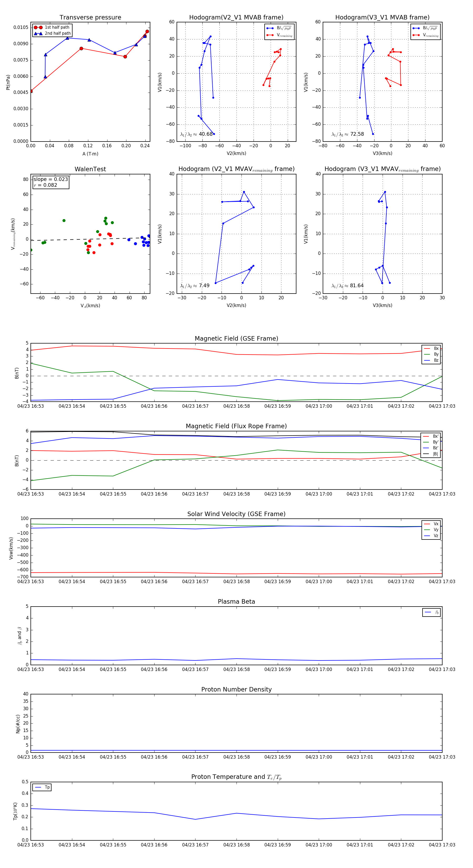Click the "Proton Temperature and Te/Tp" title
Viewport: 473px width, 868px height.
(236, 777)
